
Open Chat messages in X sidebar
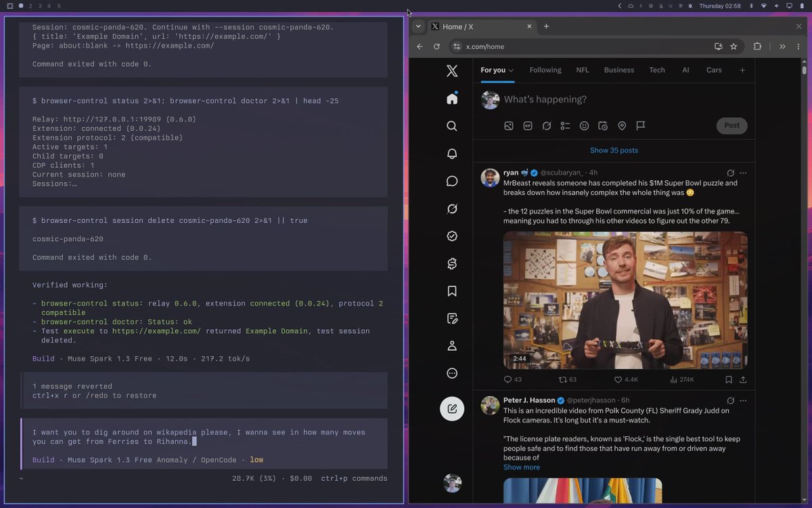(x=452, y=181)
